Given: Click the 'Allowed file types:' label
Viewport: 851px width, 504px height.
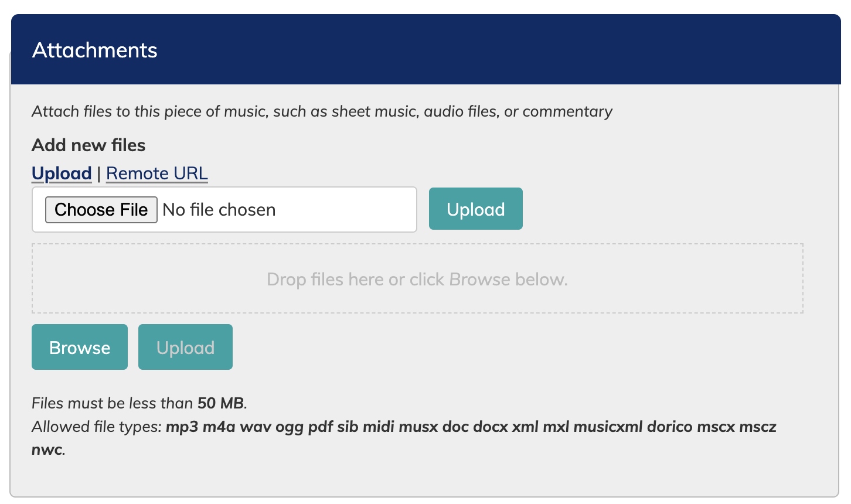Looking at the screenshot, I should pyautogui.click(x=97, y=427).
